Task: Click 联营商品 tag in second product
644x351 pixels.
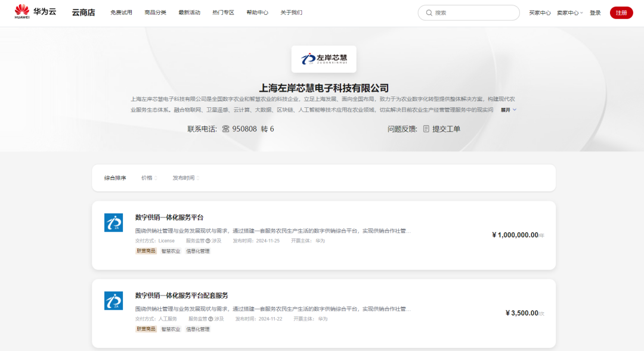Action: 146,329
